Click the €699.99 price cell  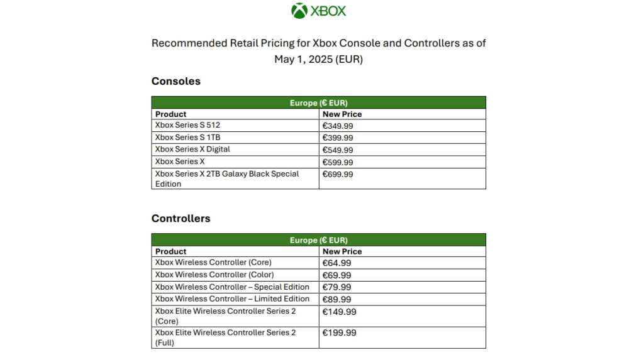click(338, 175)
